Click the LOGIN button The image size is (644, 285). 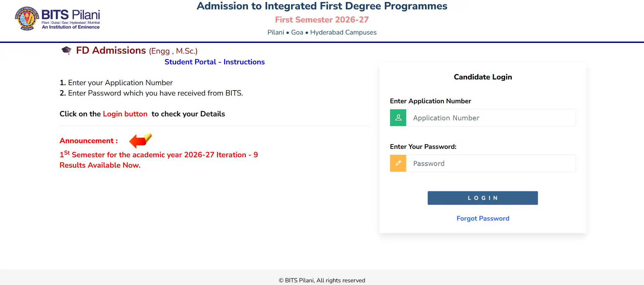(483, 198)
